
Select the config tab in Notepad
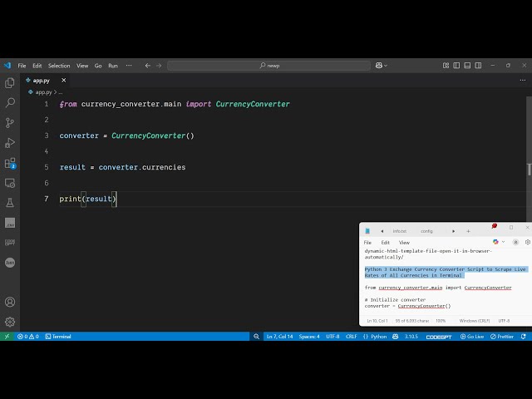(x=426, y=231)
